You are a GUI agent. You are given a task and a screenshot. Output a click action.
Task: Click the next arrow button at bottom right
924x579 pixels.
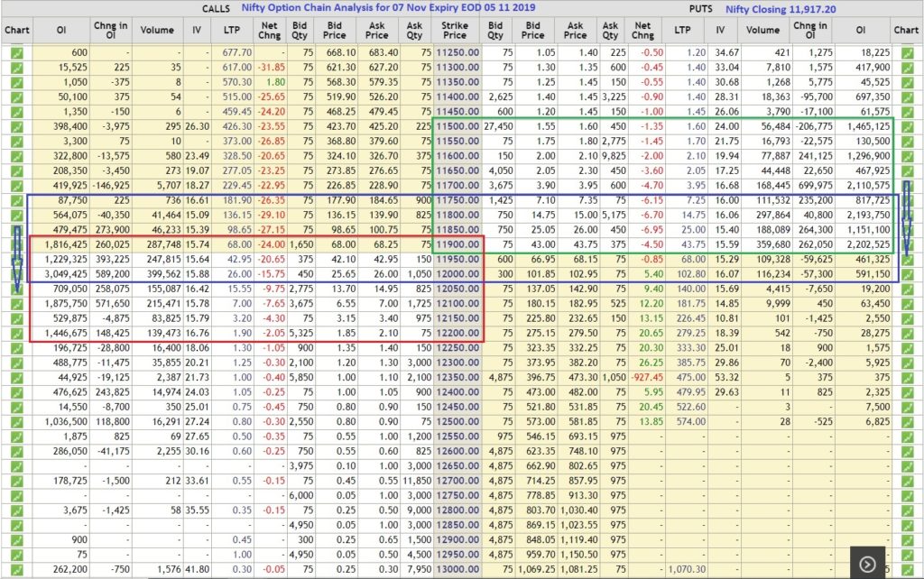[x=867, y=564]
